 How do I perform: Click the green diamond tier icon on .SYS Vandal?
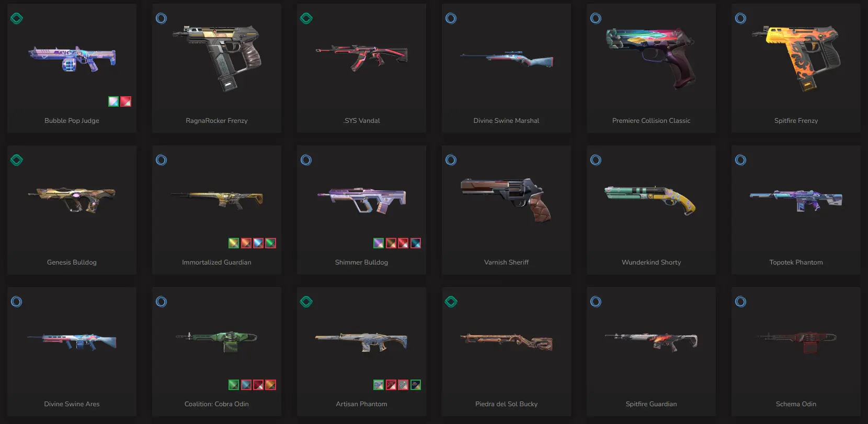(306, 18)
